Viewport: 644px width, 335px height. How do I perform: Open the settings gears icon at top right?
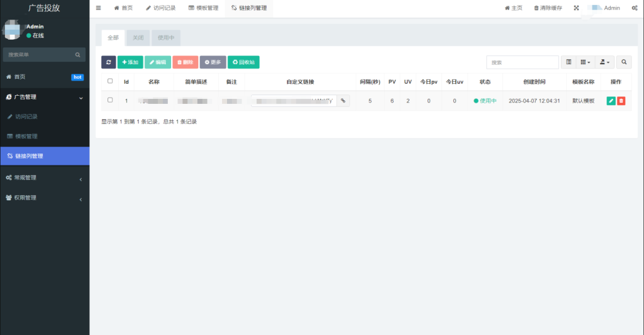point(635,8)
